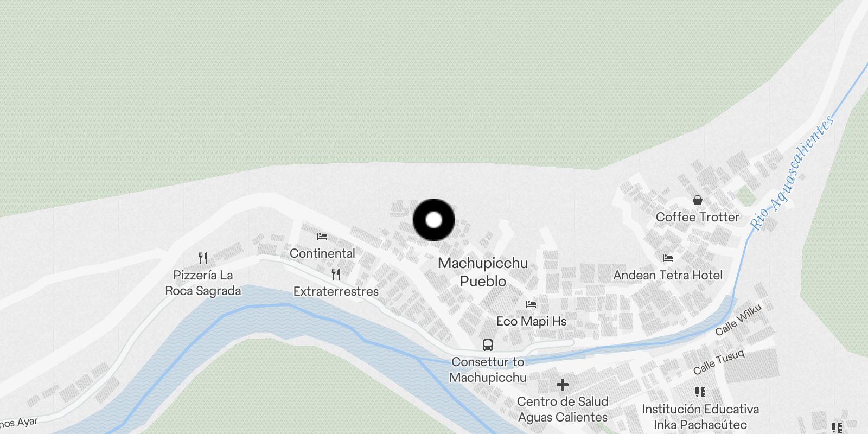Viewport: 868px width, 434px height.
Task: Open the Machupicchu Pueblo town label
Action: click(483, 272)
